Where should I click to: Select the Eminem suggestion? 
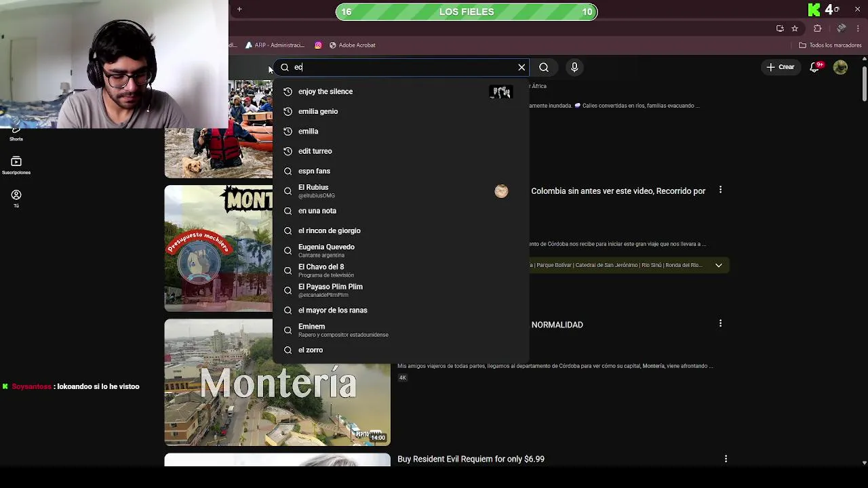click(x=401, y=330)
